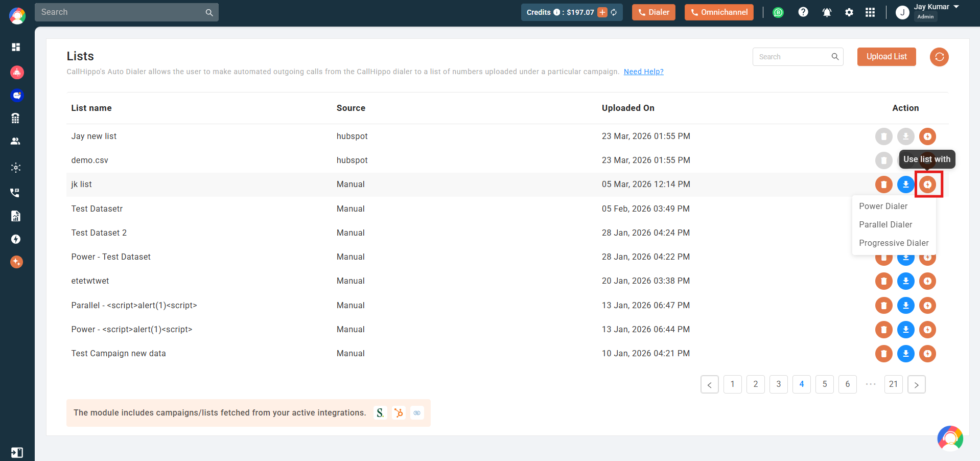980x461 pixels.
Task: Delete the etetwtwet list
Action: pos(884,281)
